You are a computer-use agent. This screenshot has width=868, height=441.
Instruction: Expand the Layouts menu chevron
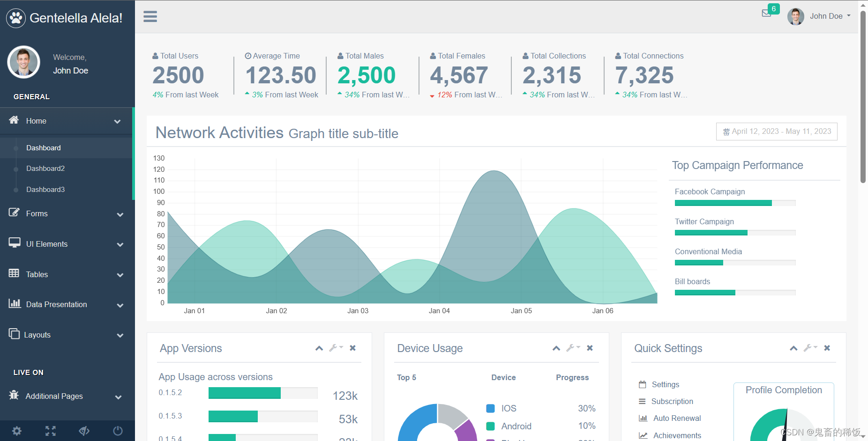pyautogui.click(x=120, y=335)
